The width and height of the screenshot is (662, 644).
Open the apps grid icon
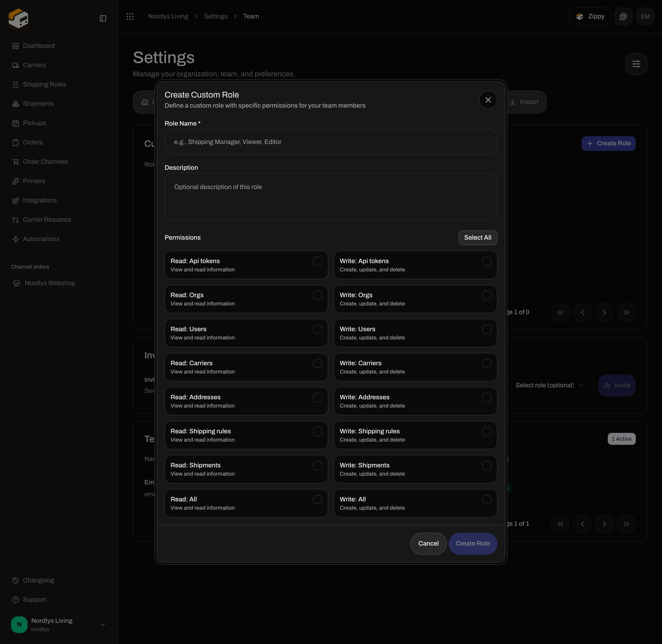coord(130,16)
